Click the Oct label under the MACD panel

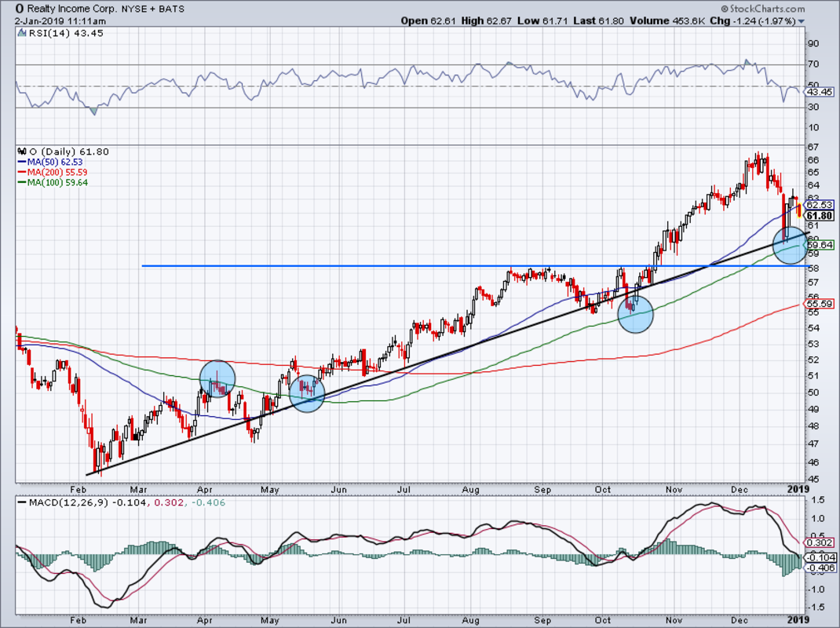pyautogui.click(x=603, y=620)
